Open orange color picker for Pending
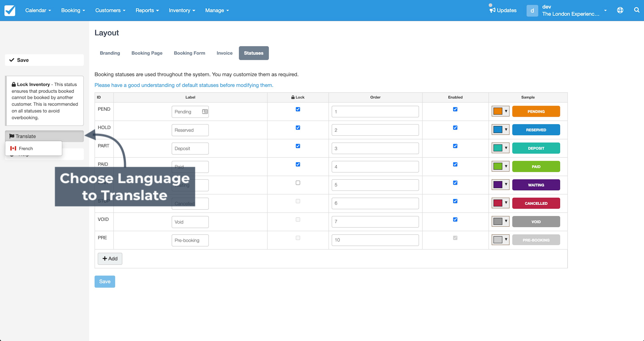 (501, 111)
